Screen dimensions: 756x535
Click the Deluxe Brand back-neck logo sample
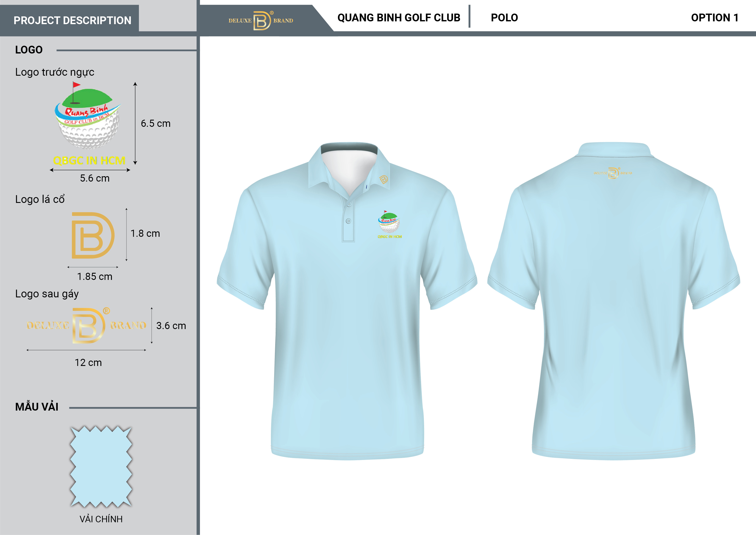87,325
